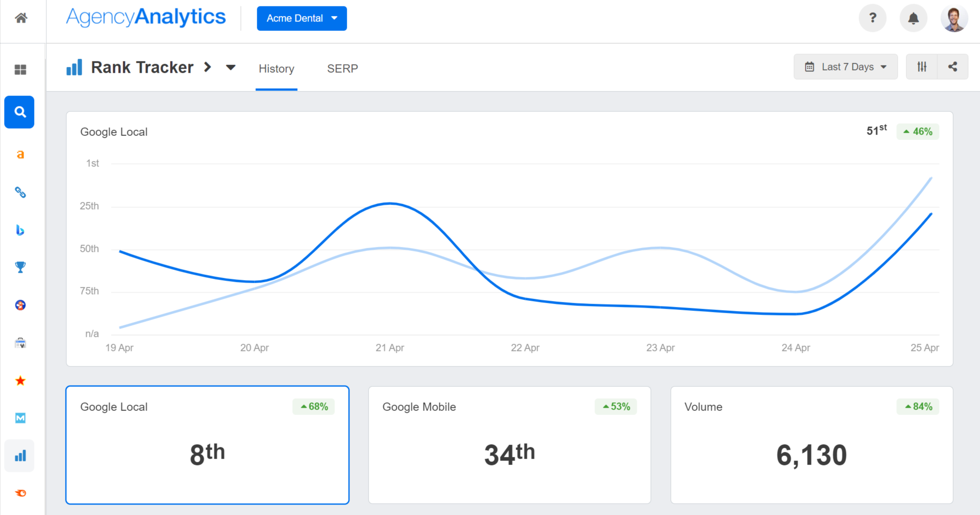Open the Acme Dental client dropdown
The image size is (980, 515).
[301, 18]
